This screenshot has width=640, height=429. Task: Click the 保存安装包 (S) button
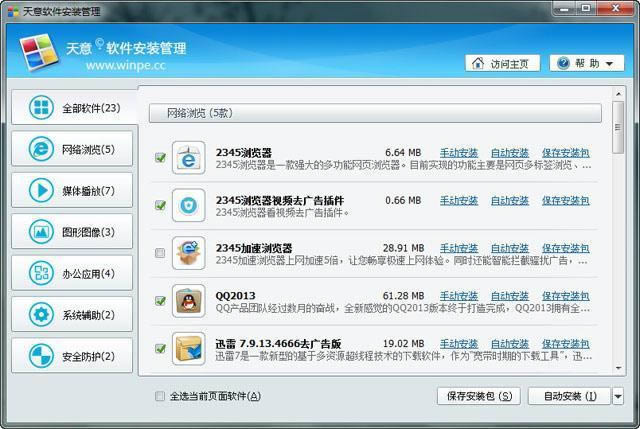tap(479, 396)
